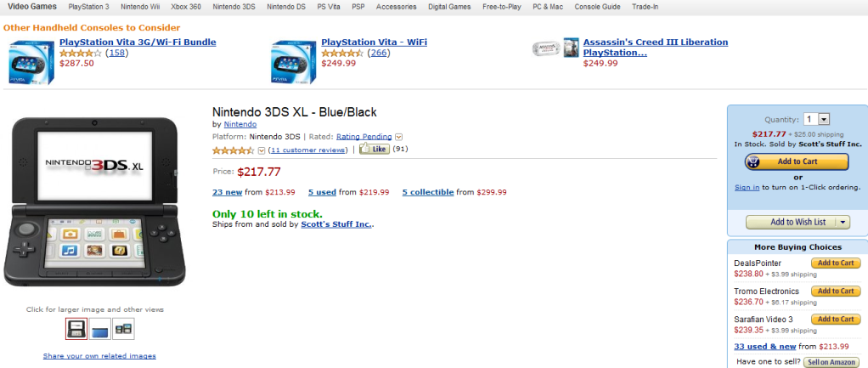Screen dimensions: 868x368
Task: Select the front-view 3DS XL thumbnail
Action: [x=76, y=328]
